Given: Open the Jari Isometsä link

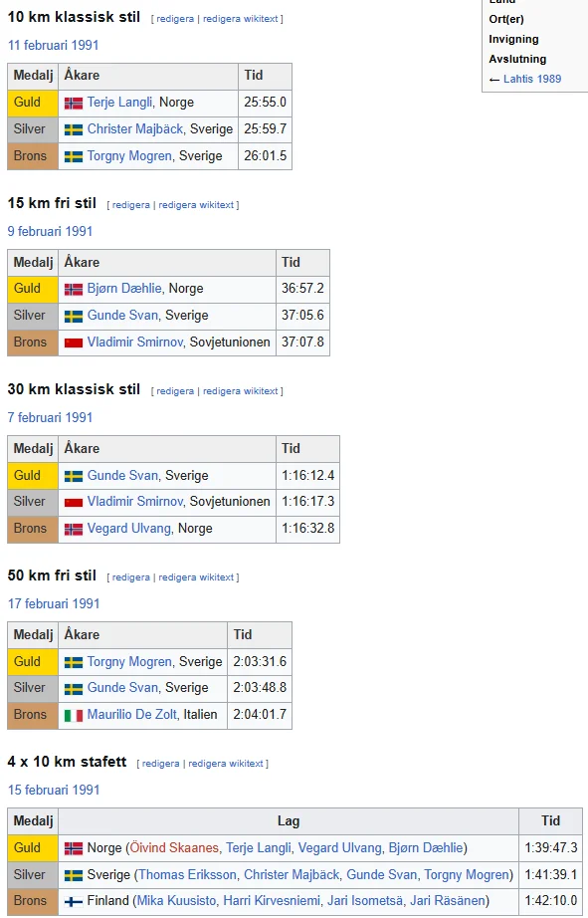Looking at the screenshot, I should [x=364, y=900].
